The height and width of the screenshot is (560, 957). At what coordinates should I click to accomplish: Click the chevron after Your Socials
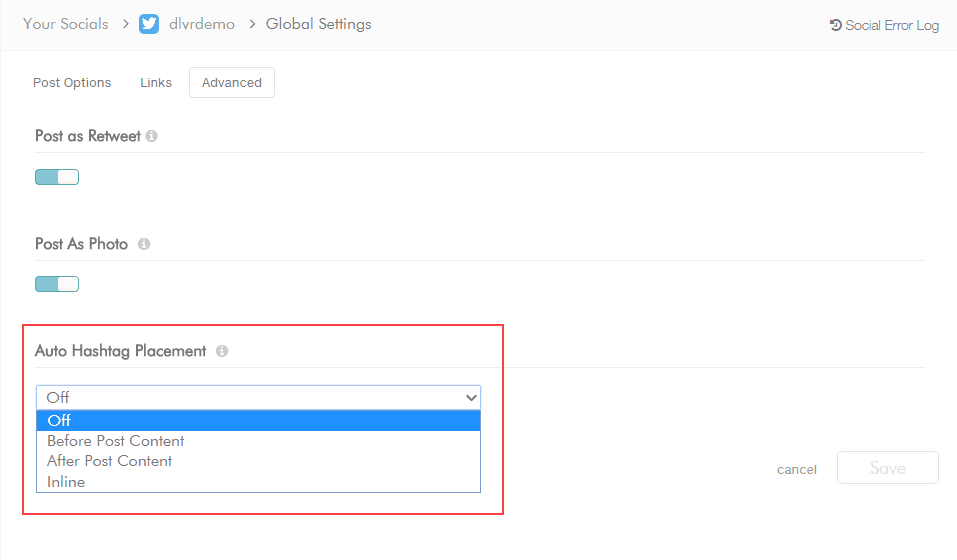point(124,24)
